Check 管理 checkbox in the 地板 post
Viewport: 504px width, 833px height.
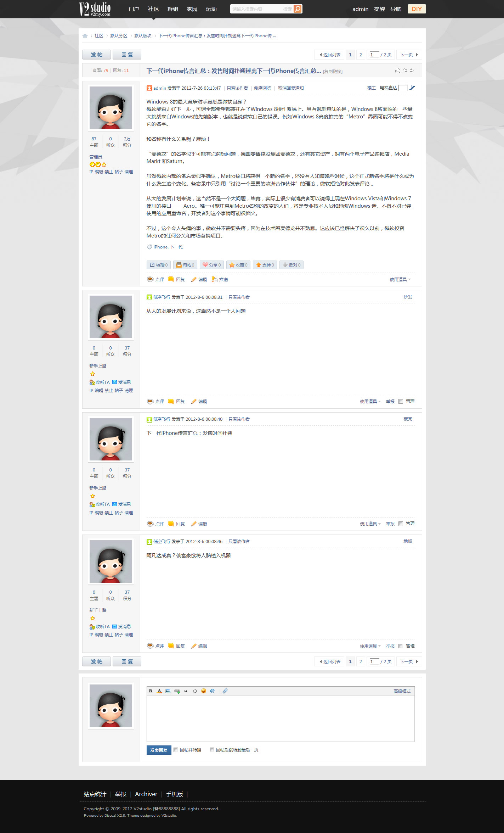(401, 646)
